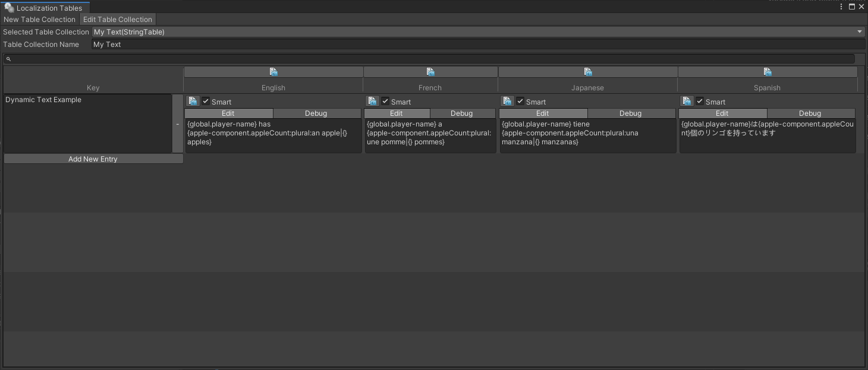The image size is (868, 370).
Task: Click the French column table icon
Action: pyautogui.click(x=430, y=72)
